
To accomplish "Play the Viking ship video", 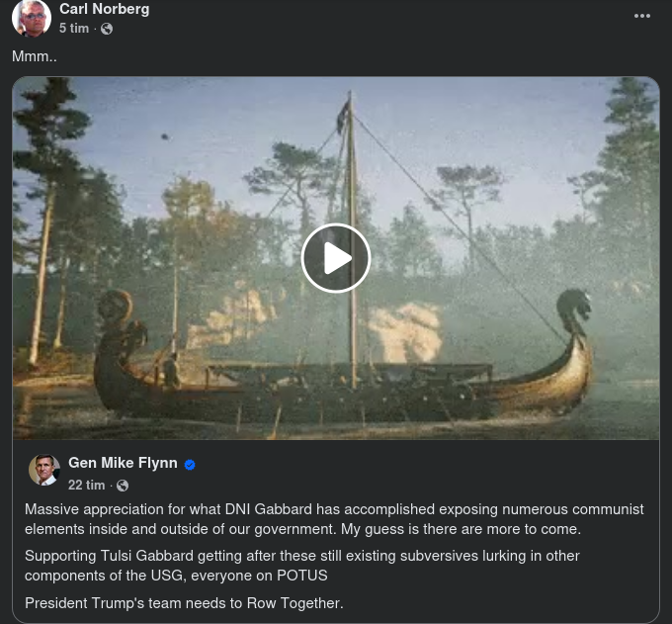I will 336,258.
